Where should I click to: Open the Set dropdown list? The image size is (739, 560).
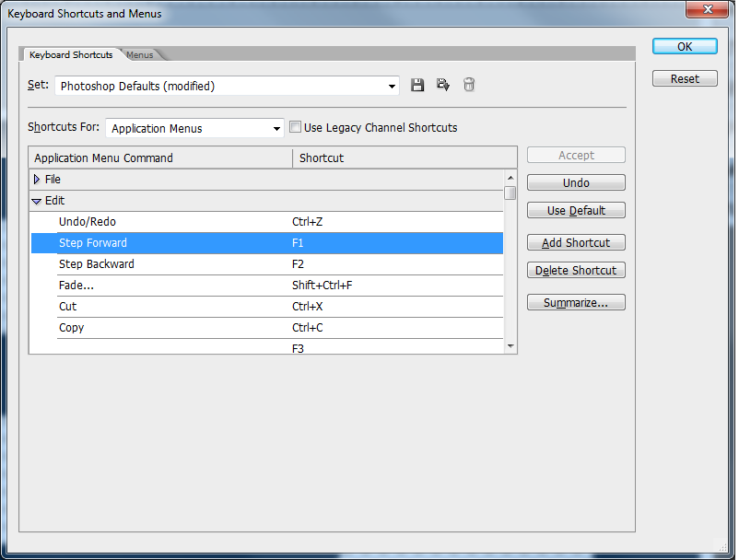tap(227, 86)
